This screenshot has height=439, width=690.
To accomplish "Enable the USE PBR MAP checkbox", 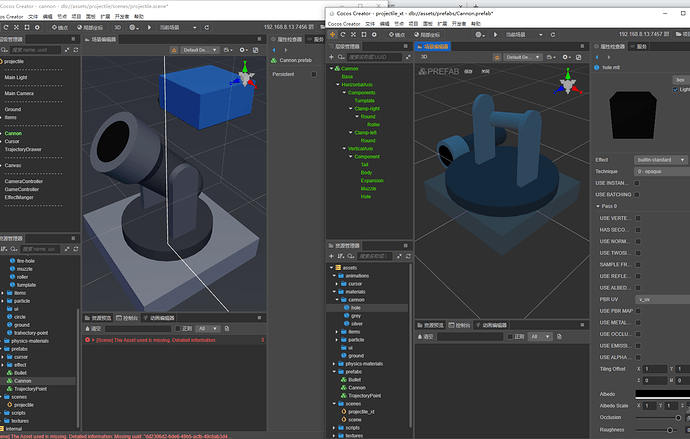I will 638,311.
